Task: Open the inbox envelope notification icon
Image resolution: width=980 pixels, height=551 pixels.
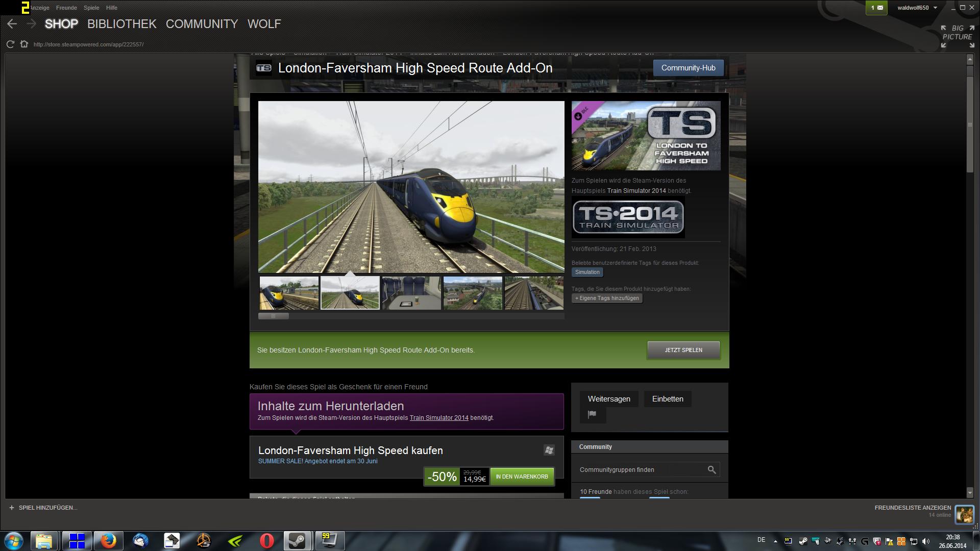Action: click(x=876, y=8)
